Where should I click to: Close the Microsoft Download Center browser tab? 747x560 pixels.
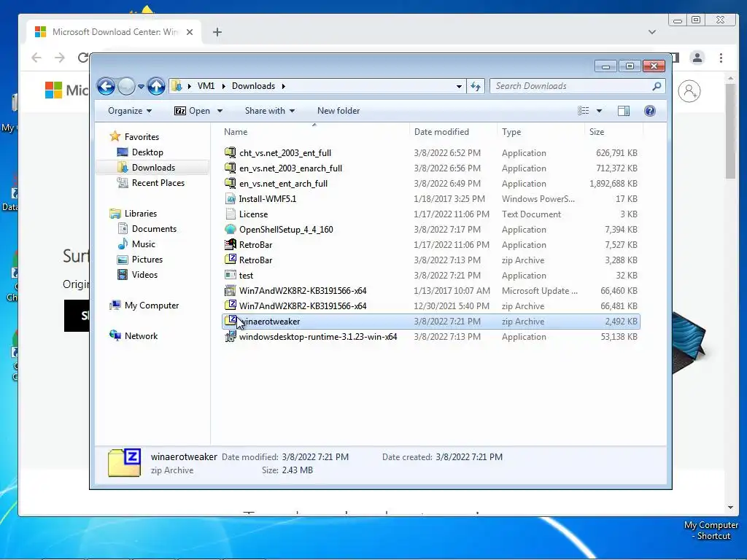coord(190,32)
